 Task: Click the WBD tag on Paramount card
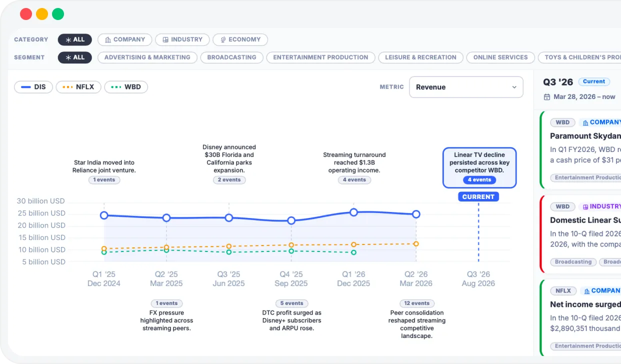(x=562, y=122)
